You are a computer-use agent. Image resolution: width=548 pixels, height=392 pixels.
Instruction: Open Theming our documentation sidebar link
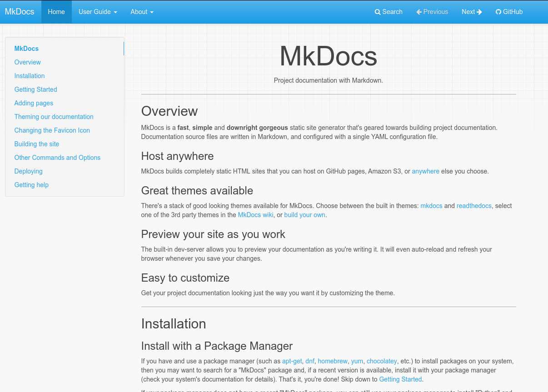coord(54,117)
